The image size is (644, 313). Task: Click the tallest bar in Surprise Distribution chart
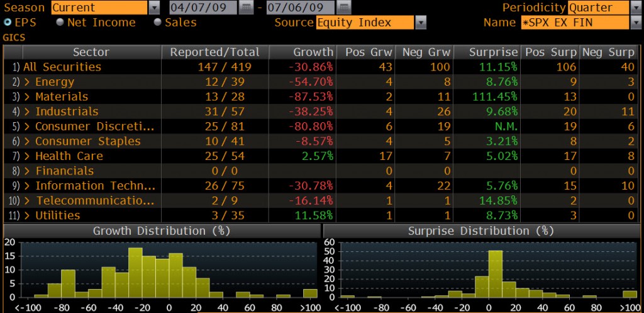[495, 274]
